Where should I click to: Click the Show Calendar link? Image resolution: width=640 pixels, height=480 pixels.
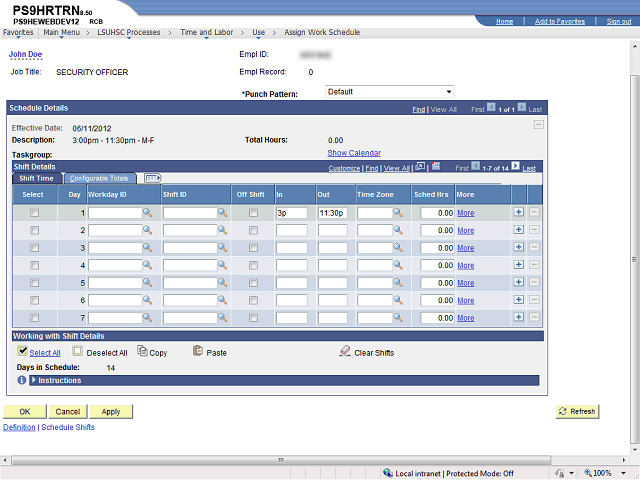click(354, 153)
